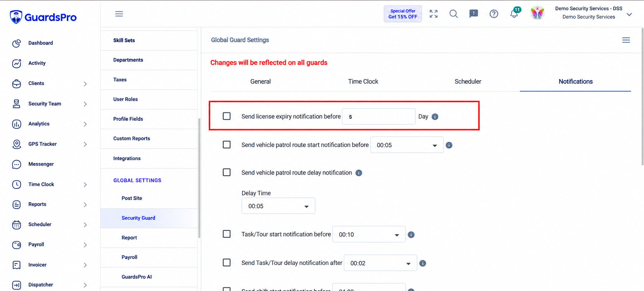Open Task/Tour delay time dropdown 00:02
644x291 pixels.
pos(380,263)
